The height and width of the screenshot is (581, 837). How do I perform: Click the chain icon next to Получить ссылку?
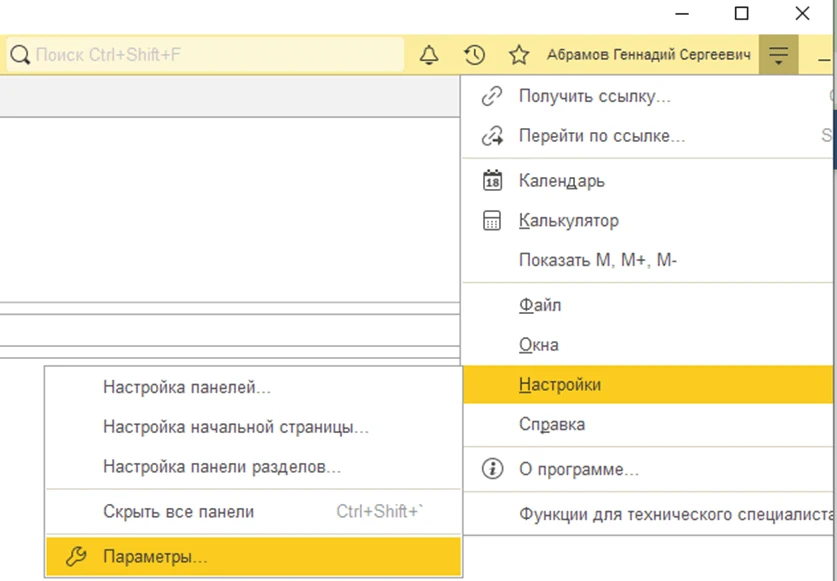point(491,96)
